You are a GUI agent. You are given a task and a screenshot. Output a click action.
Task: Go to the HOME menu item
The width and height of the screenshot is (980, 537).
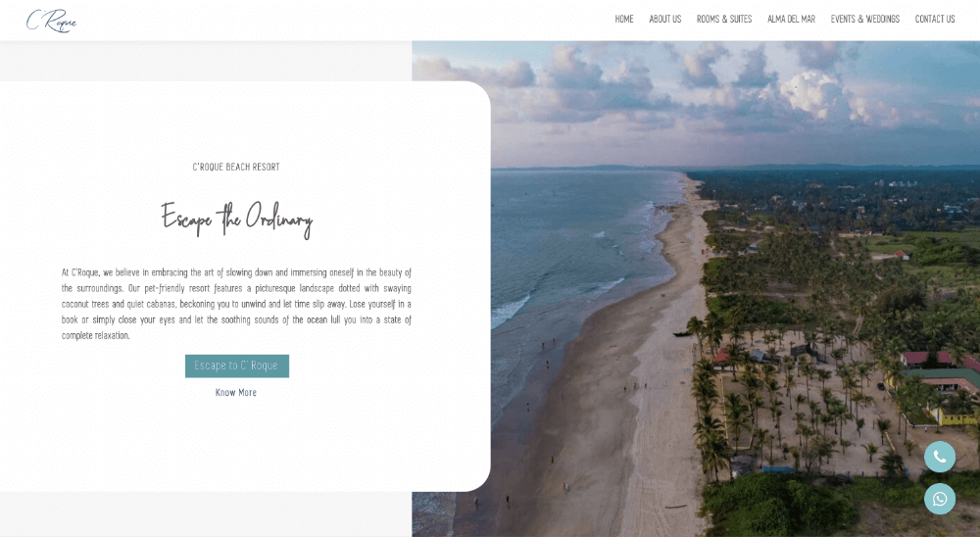(x=623, y=19)
